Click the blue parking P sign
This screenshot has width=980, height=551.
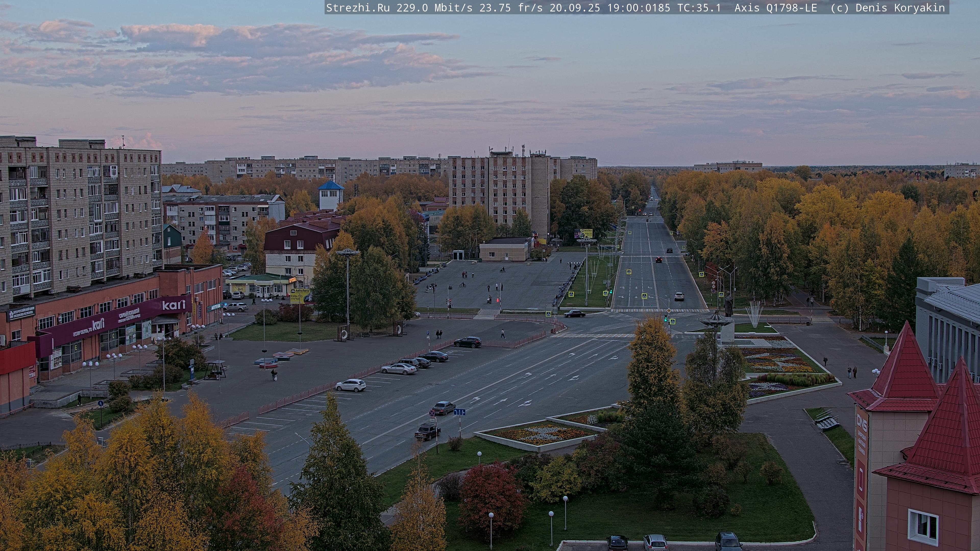point(428,333)
